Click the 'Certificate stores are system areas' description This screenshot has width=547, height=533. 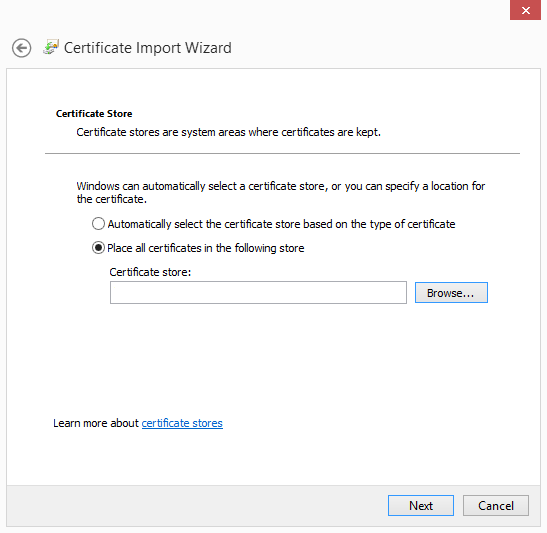click(228, 132)
